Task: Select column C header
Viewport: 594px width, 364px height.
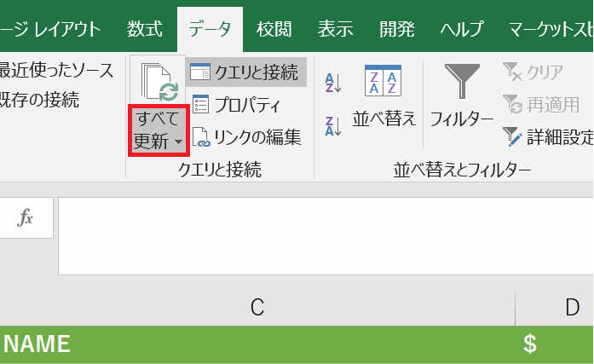Action: click(257, 307)
